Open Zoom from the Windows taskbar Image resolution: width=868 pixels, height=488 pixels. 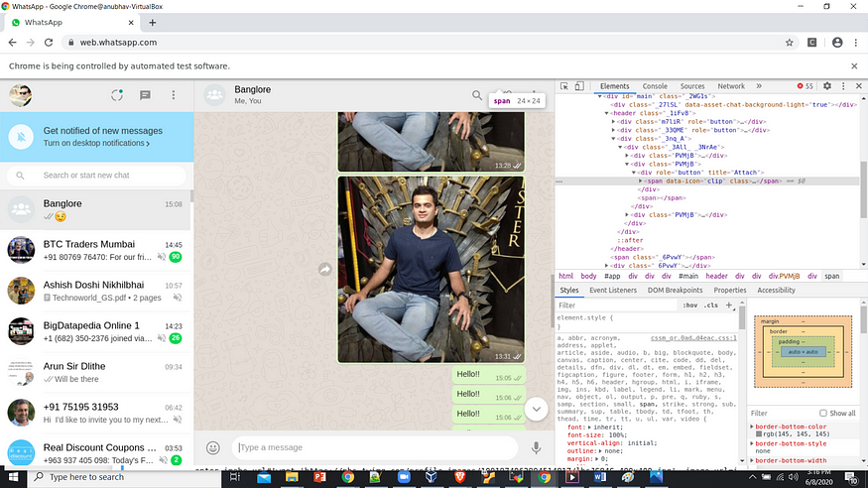(404, 477)
